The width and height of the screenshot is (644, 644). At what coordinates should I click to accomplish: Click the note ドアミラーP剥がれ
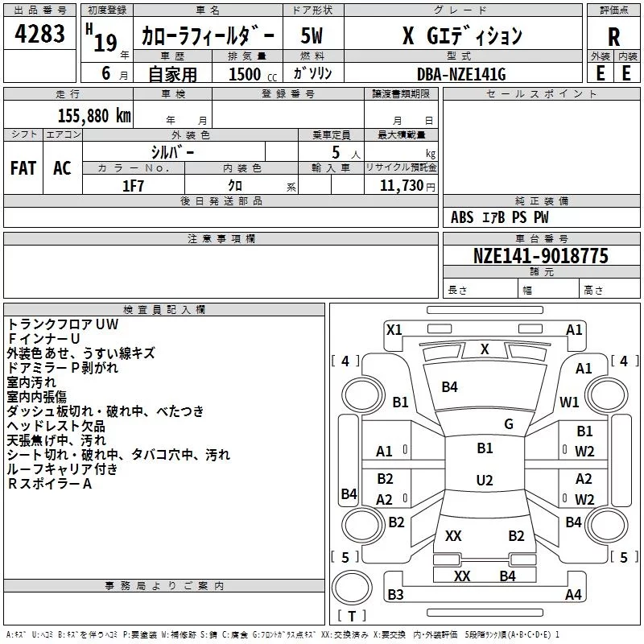63,368
